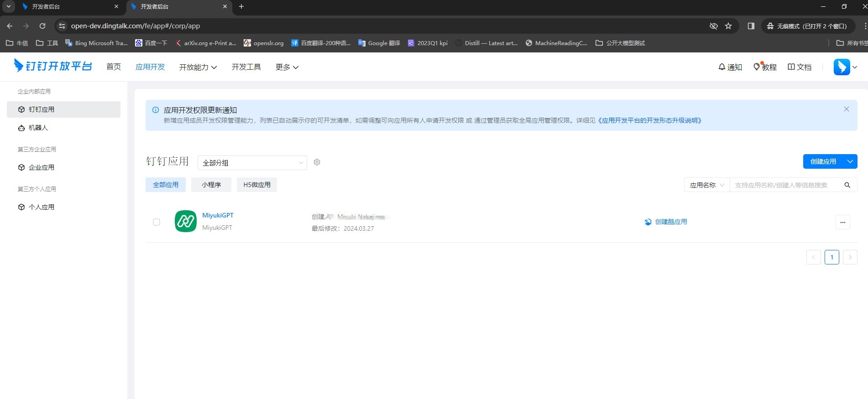Screen dimensions: 868x399
Task: Click the search magnifier icon
Action: (x=847, y=185)
